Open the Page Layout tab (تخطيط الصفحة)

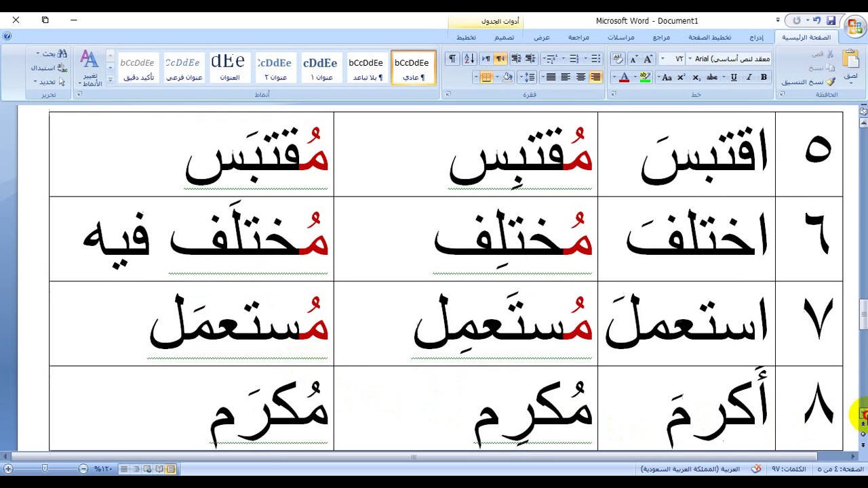(x=710, y=37)
